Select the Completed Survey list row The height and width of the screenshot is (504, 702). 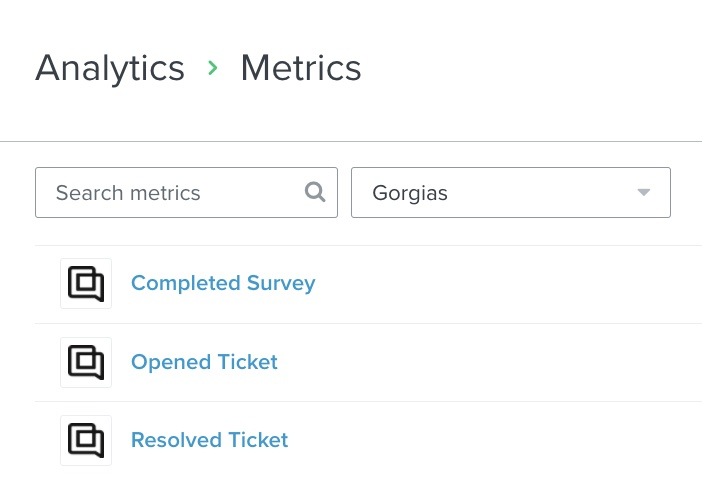[x=368, y=284]
